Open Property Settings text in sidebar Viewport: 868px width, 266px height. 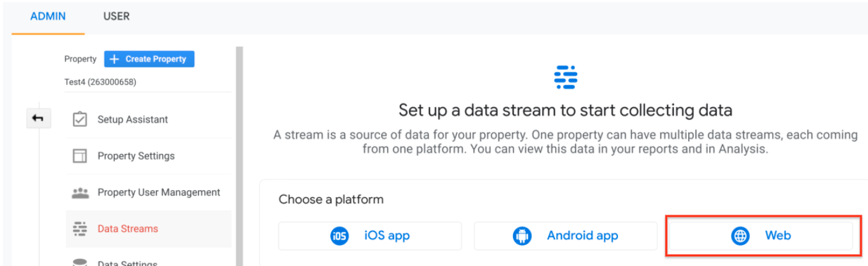click(136, 156)
